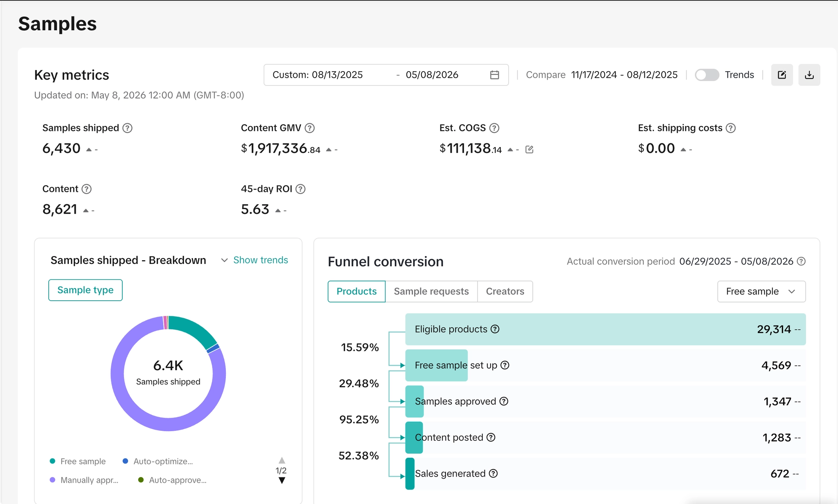Switch to the Sample requests tab
838x504 pixels.
tap(431, 292)
